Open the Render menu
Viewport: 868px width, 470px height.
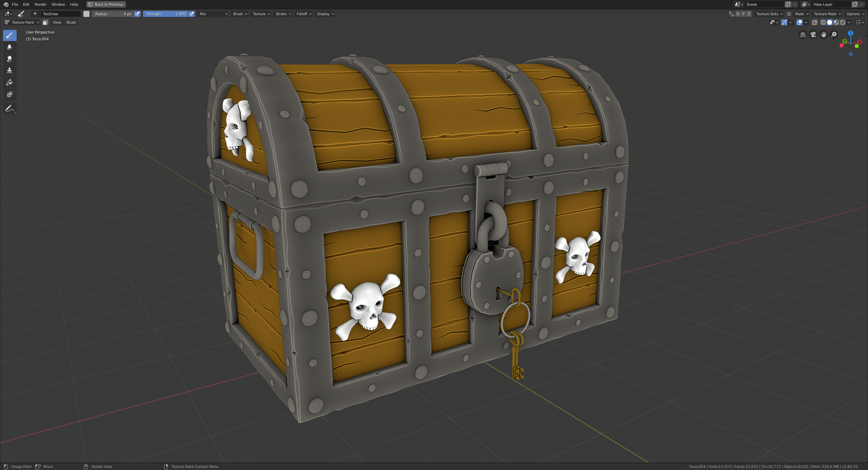tap(40, 4)
